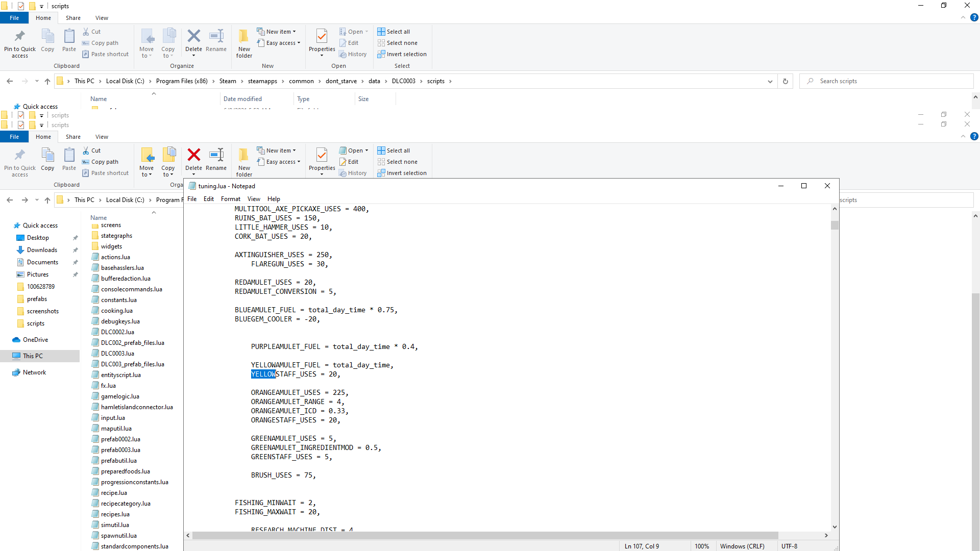980x551 pixels.
Task: Open Downloads in Quick access
Action: tap(42, 250)
